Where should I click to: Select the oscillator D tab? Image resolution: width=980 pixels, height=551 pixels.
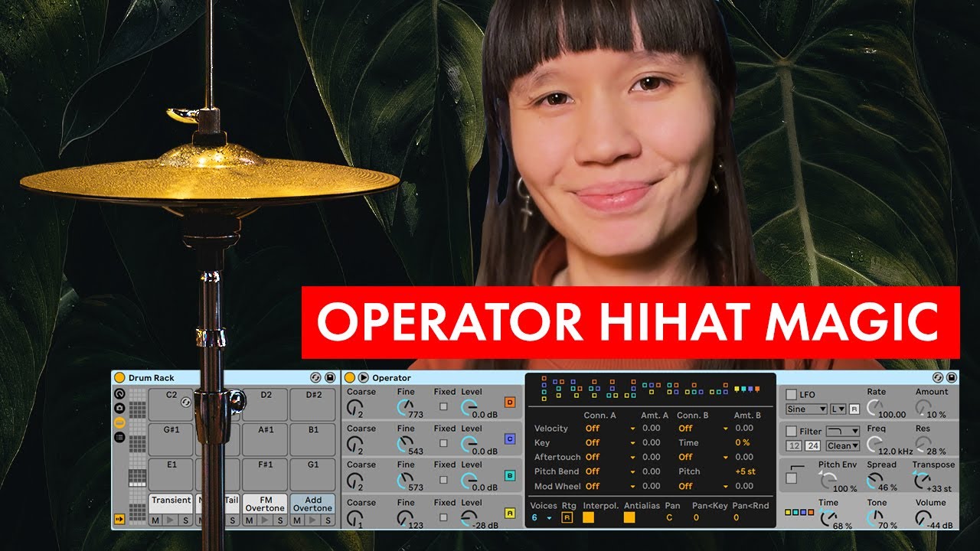[510, 403]
